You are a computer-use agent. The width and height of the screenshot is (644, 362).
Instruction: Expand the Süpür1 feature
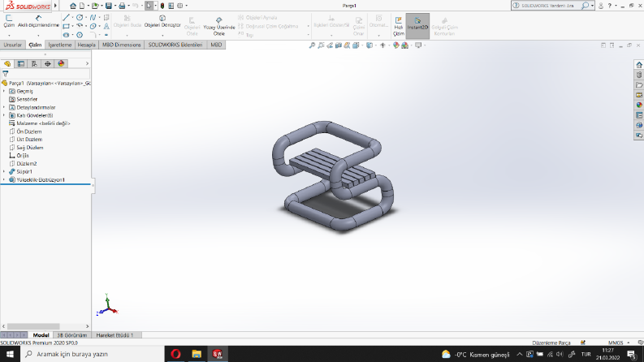pyautogui.click(x=4, y=171)
